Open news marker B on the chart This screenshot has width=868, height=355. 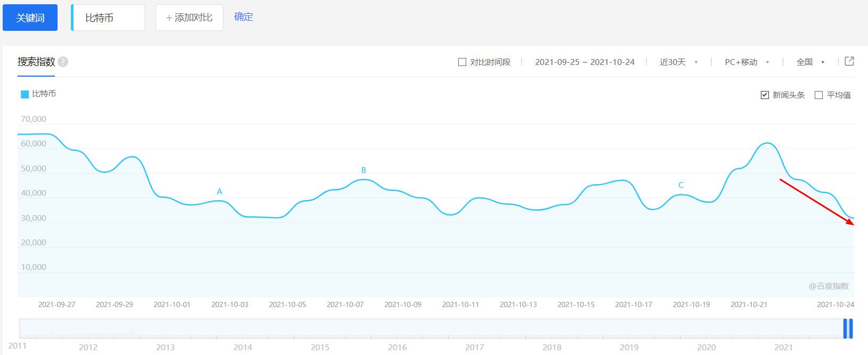coord(364,170)
